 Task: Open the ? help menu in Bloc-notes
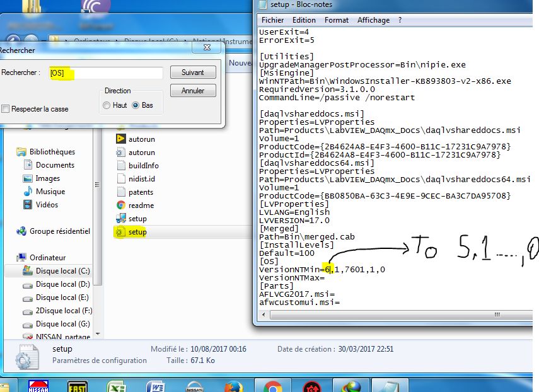tap(400, 20)
